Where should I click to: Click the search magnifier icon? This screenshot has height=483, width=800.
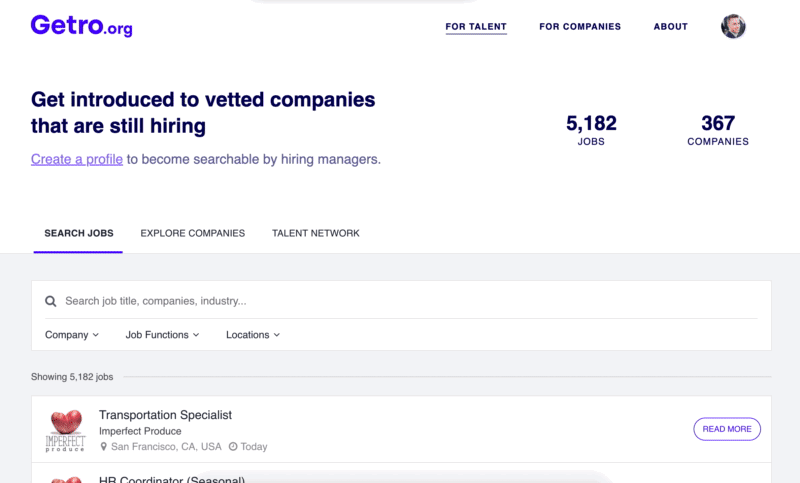(x=51, y=301)
